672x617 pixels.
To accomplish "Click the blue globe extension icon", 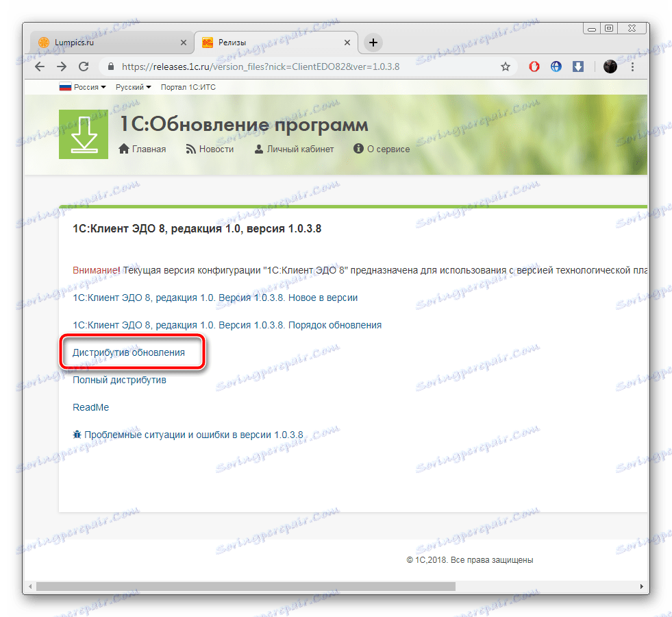I will tap(556, 66).
